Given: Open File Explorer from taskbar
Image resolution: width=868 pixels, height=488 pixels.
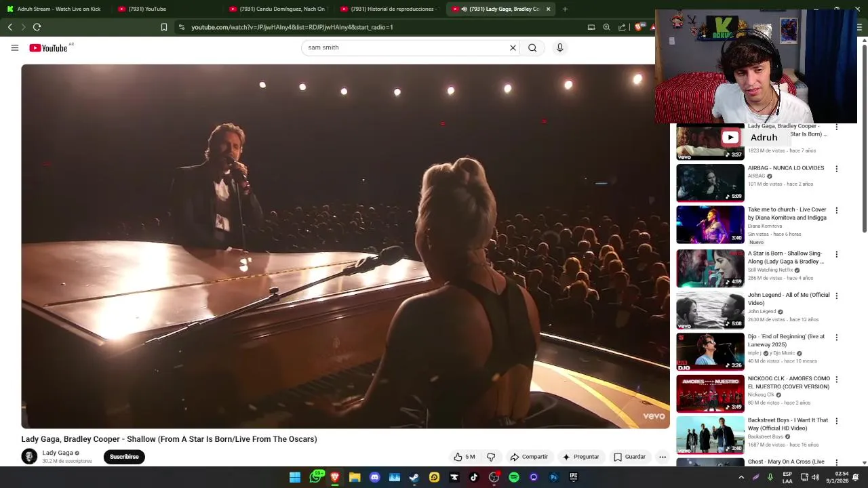Looking at the screenshot, I should coord(355,477).
